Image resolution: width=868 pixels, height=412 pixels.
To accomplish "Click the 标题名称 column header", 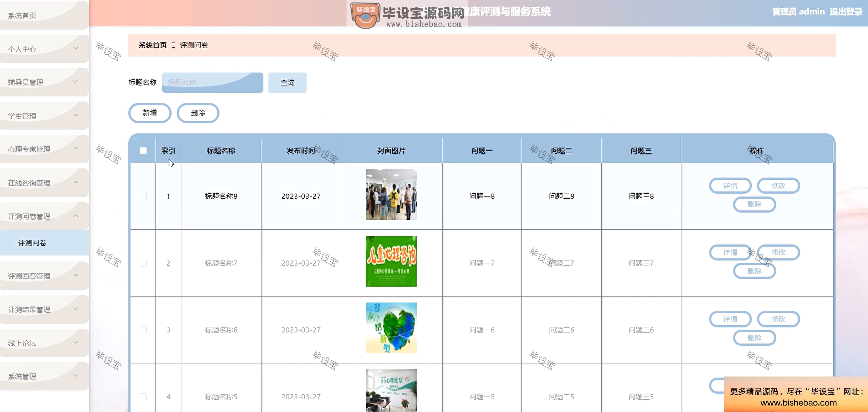I will pyautogui.click(x=221, y=151).
